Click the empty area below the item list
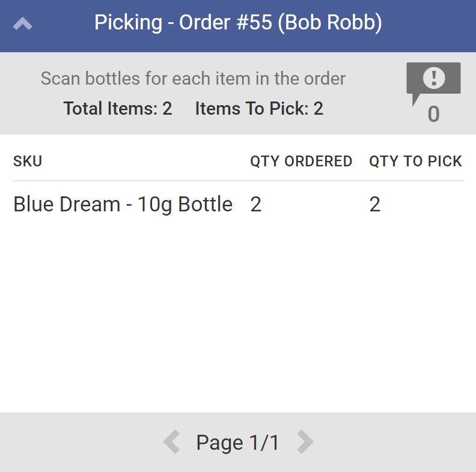This screenshot has height=472, width=476. [x=238, y=312]
